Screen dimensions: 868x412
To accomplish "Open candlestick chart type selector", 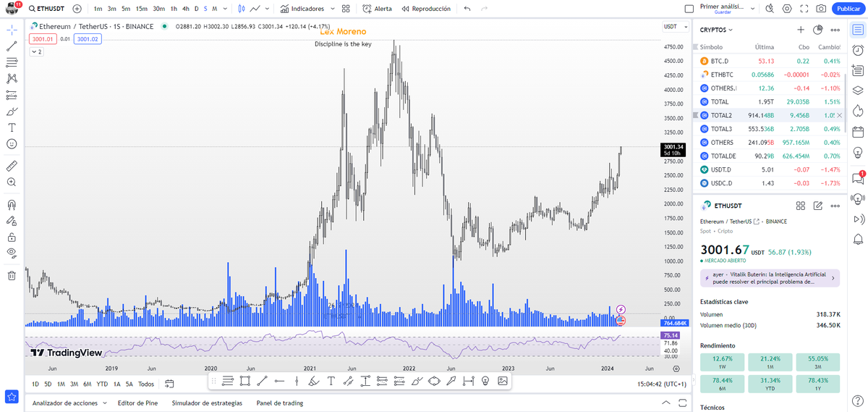I will click(x=241, y=9).
